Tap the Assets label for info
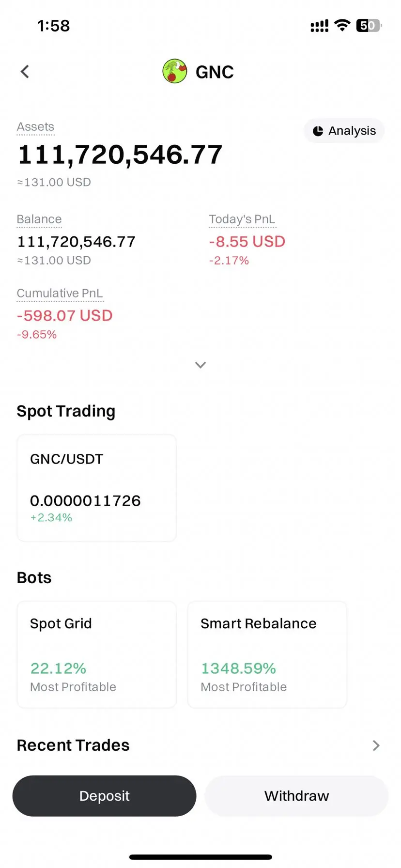 (35, 127)
